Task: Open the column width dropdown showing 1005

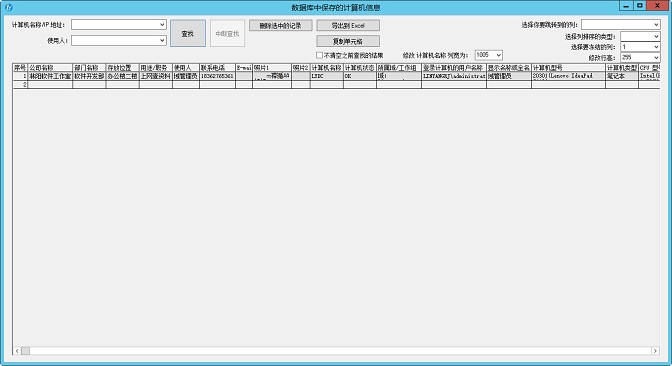Action: [x=489, y=55]
